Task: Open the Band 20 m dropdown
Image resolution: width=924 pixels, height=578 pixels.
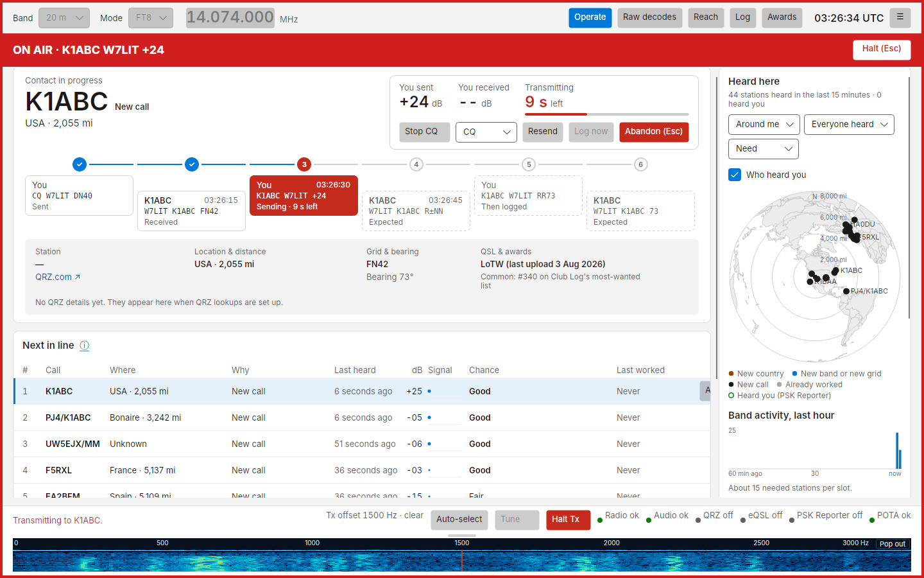Action: click(x=64, y=18)
